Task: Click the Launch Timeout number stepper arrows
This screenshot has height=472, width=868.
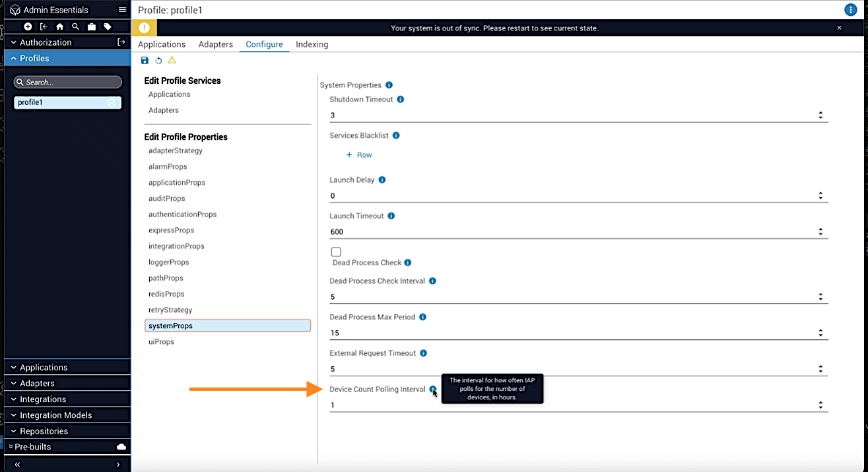Action: point(820,232)
